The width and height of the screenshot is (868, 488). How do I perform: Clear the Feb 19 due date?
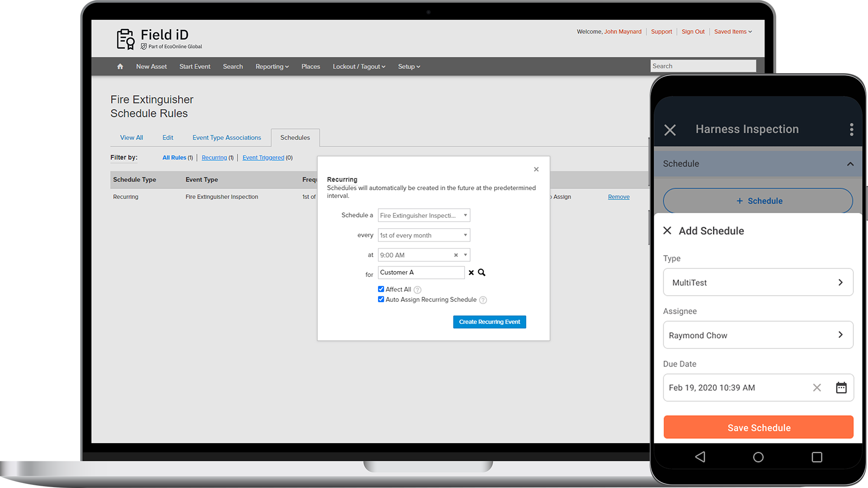pyautogui.click(x=817, y=388)
